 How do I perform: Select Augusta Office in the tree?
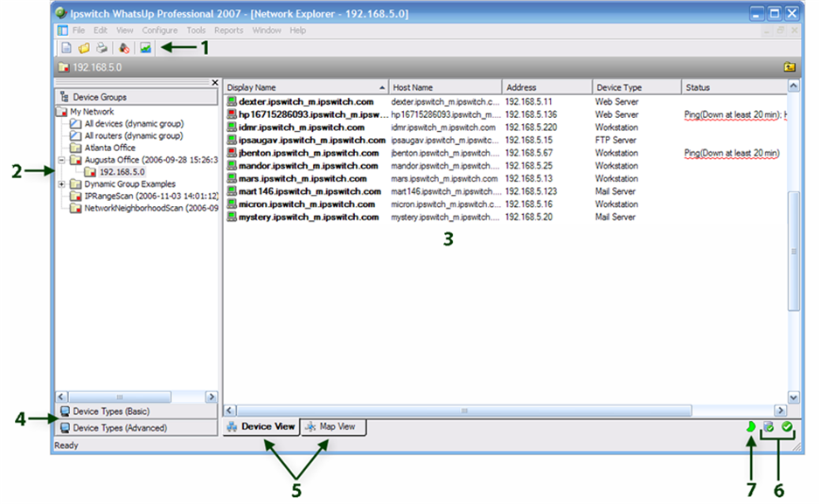coord(151,160)
